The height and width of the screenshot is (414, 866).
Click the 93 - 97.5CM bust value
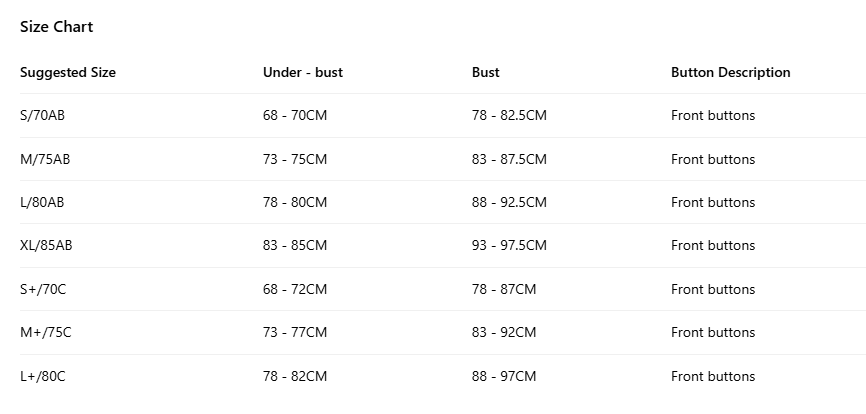pyautogui.click(x=509, y=245)
